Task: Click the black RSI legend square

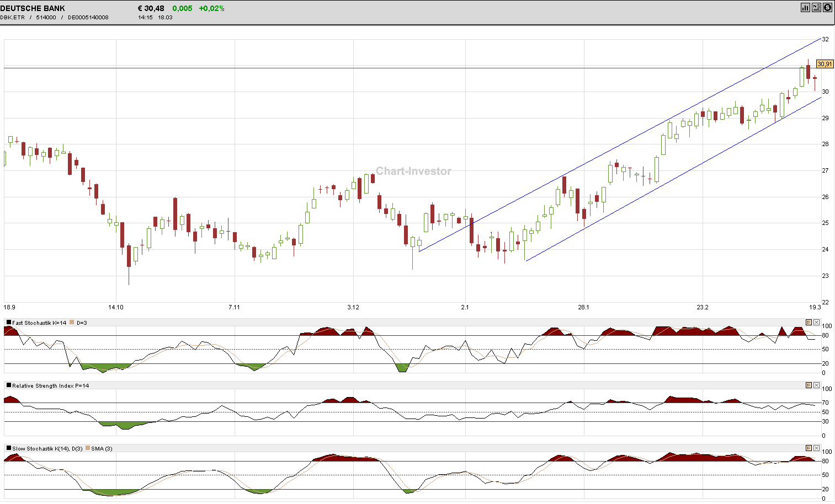Action: click(x=8, y=385)
